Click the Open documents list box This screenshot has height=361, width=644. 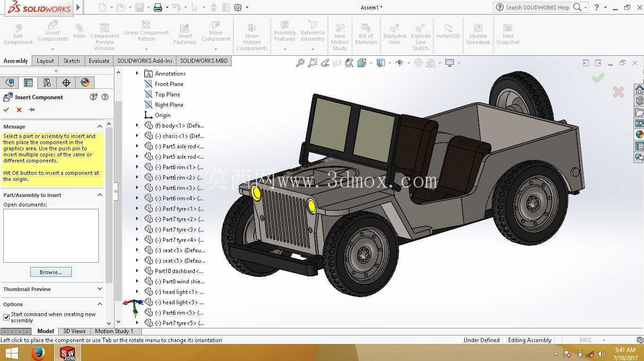[x=51, y=236]
